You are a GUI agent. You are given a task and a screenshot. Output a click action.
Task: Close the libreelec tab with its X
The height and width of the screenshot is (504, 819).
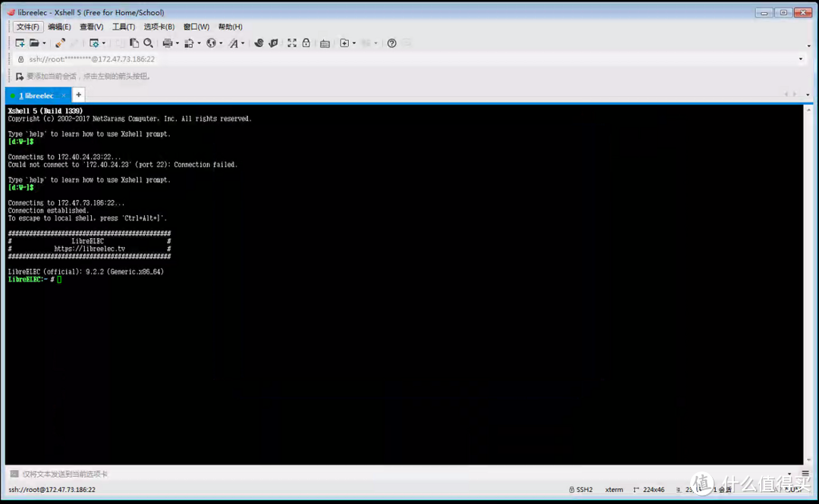[64, 95]
